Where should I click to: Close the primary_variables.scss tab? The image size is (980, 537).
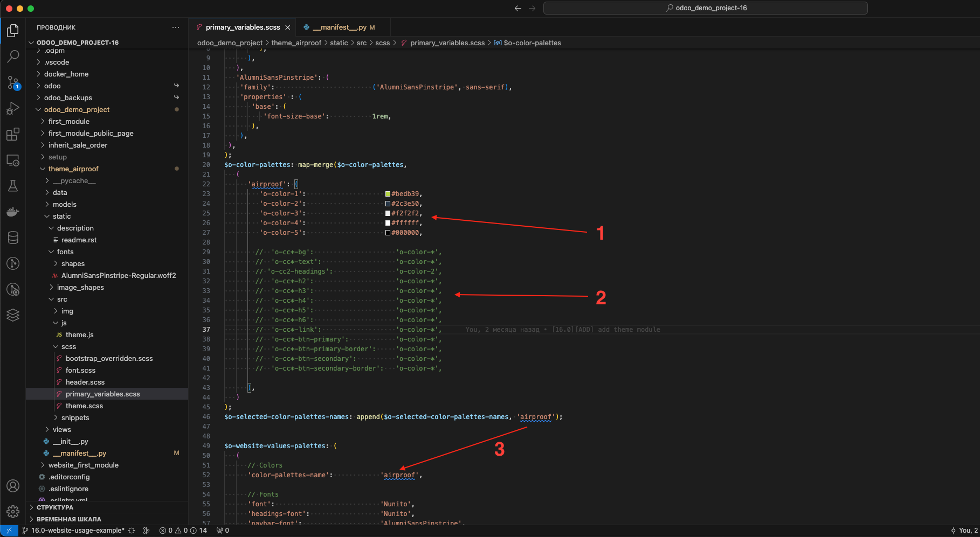[x=288, y=27]
